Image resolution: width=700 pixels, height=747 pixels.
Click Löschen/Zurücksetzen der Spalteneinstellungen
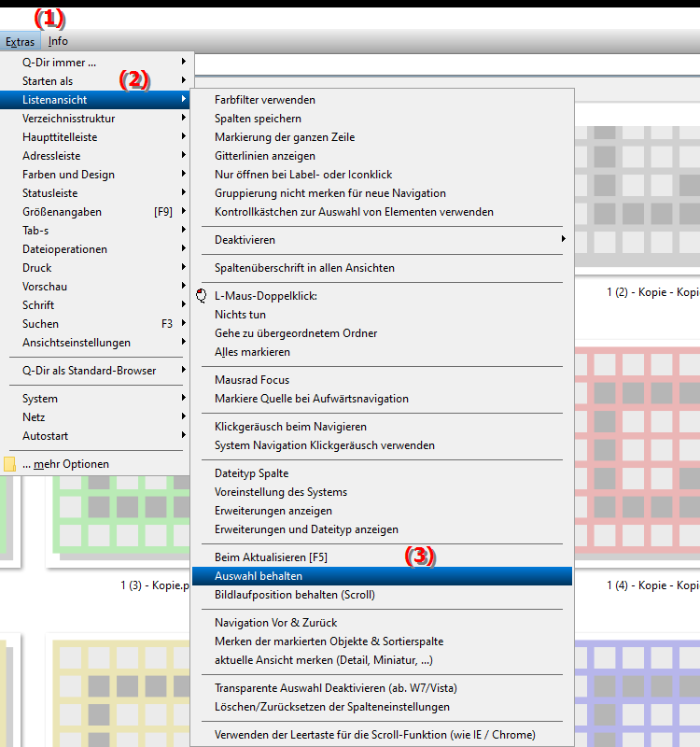pos(382,707)
